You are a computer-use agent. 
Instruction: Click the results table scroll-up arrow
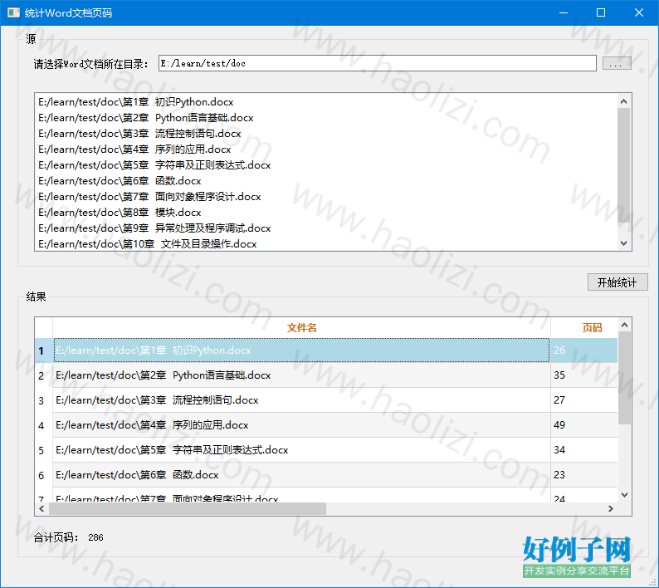(x=625, y=324)
